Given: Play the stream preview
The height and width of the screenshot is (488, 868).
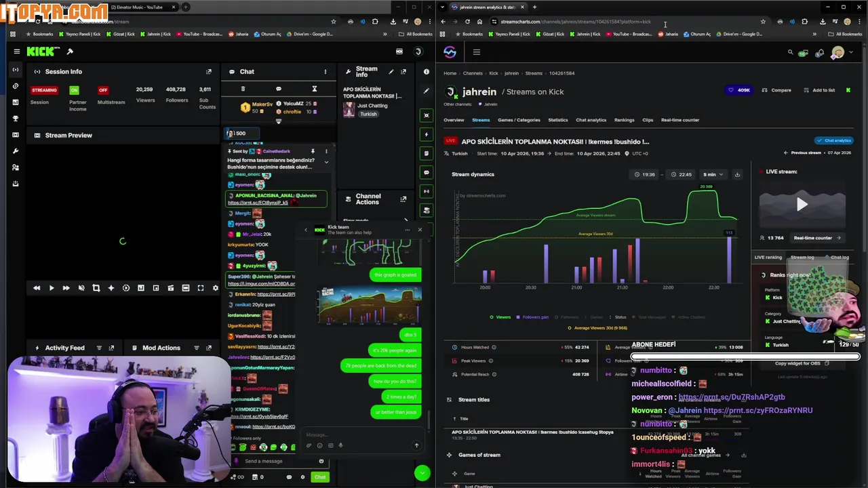Looking at the screenshot, I should pos(52,288).
